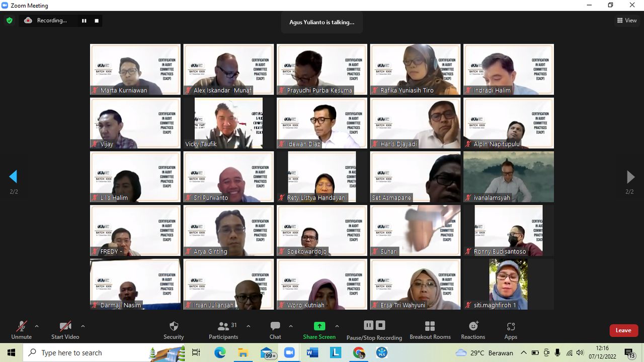Open the Windows Start menu
Screen dimensions: 644x362
12,352
